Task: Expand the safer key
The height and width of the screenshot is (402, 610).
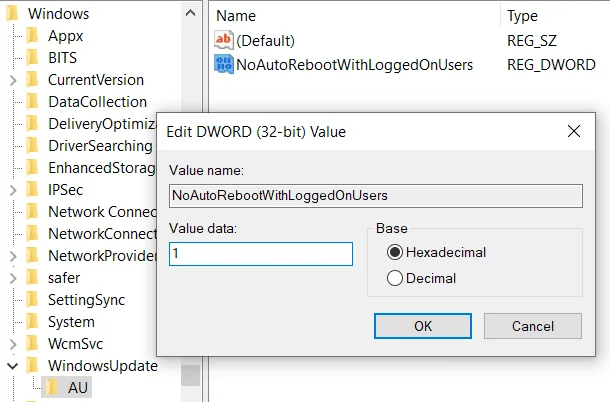Action: (13, 278)
